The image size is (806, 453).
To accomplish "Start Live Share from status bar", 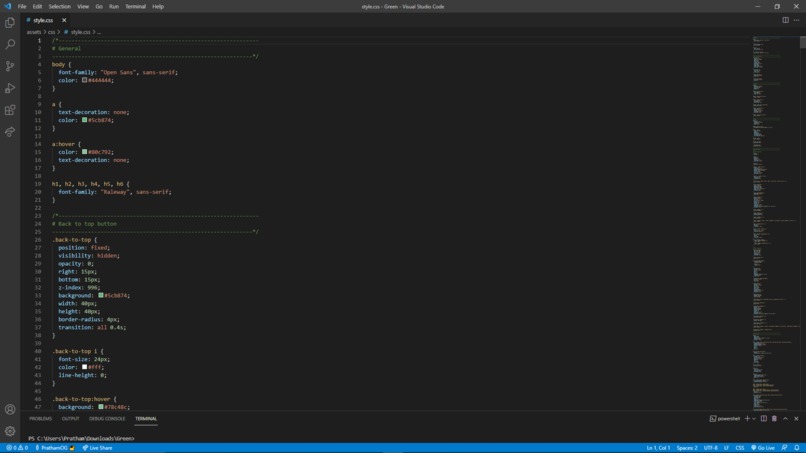I will 98,448.
